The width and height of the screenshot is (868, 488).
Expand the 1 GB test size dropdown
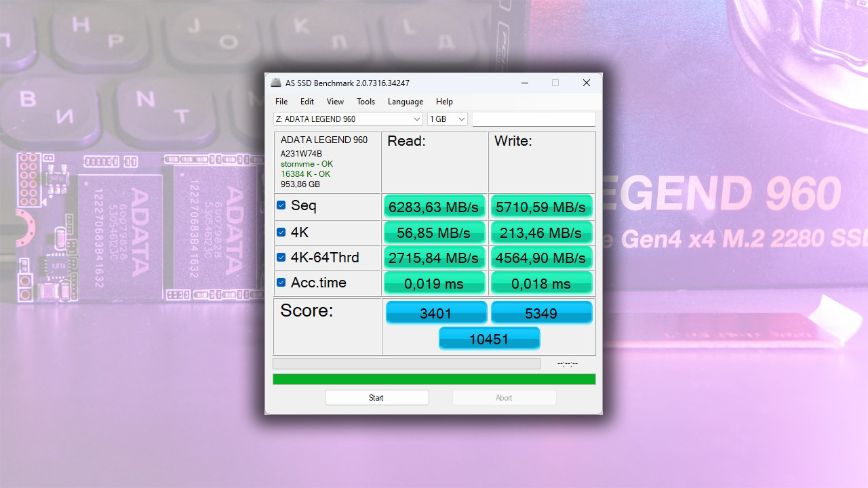tap(448, 119)
